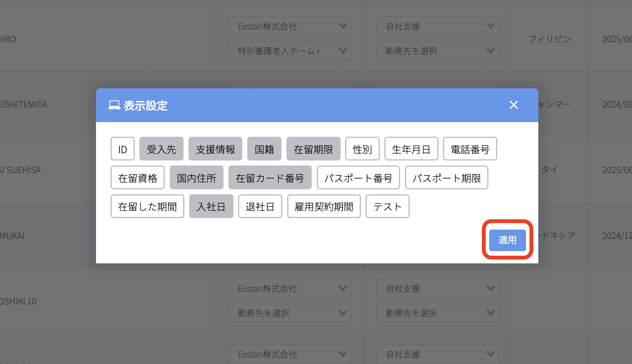Screen dimensions: 632x364
Task: Show the パスポート番号 column
Action: (x=358, y=178)
